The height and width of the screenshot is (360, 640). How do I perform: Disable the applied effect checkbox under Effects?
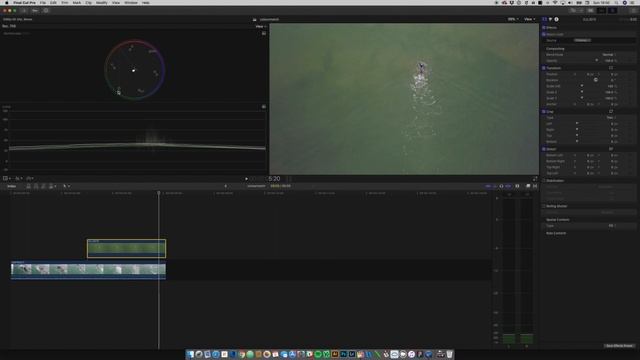(x=544, y=34)
